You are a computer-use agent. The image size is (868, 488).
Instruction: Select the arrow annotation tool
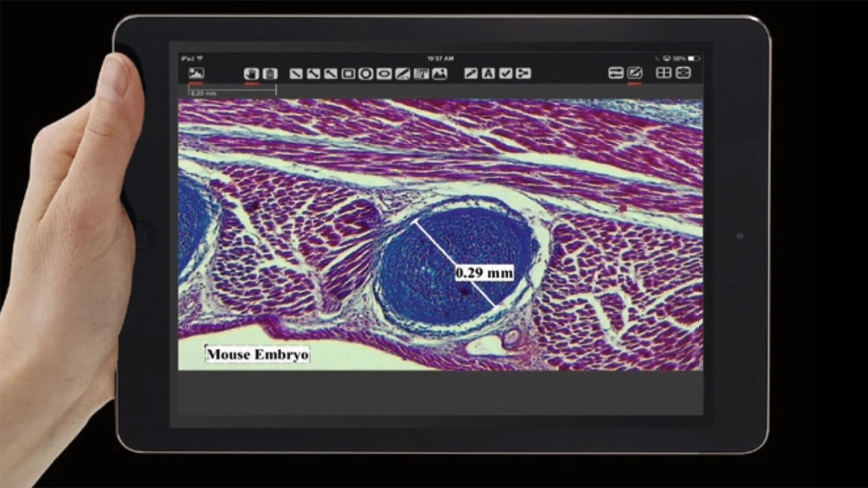click(x=471, y=73)
